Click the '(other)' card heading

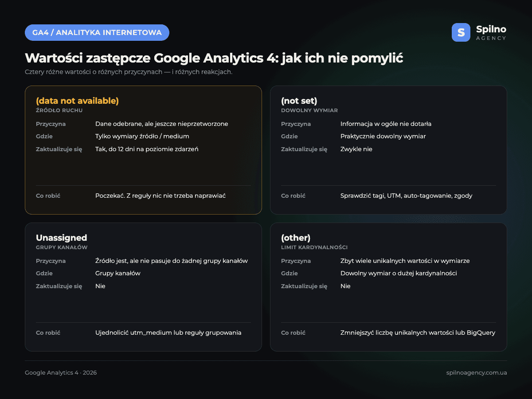tap(296, 238)
